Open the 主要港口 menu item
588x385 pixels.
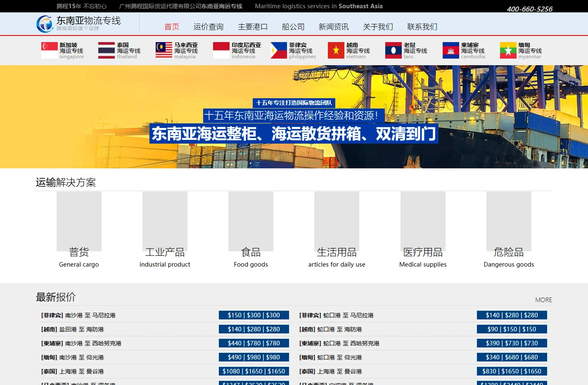tap(253, 27)
